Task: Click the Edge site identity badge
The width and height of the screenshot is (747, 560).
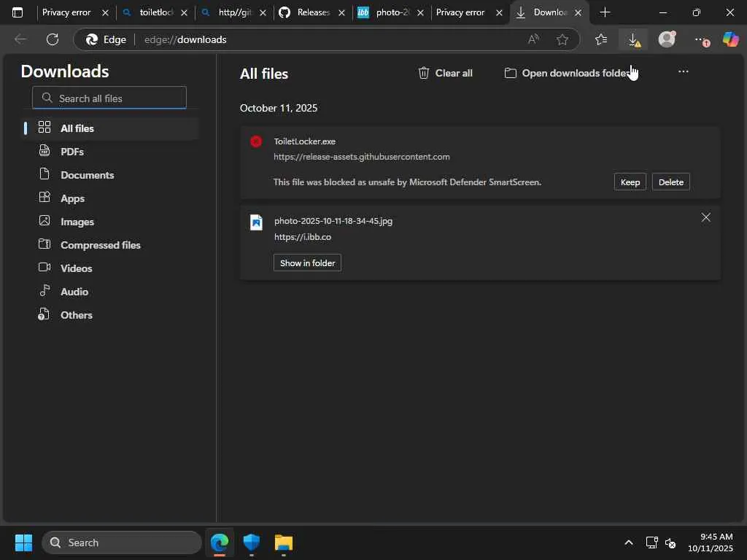Action: click(x=107, y=39)
